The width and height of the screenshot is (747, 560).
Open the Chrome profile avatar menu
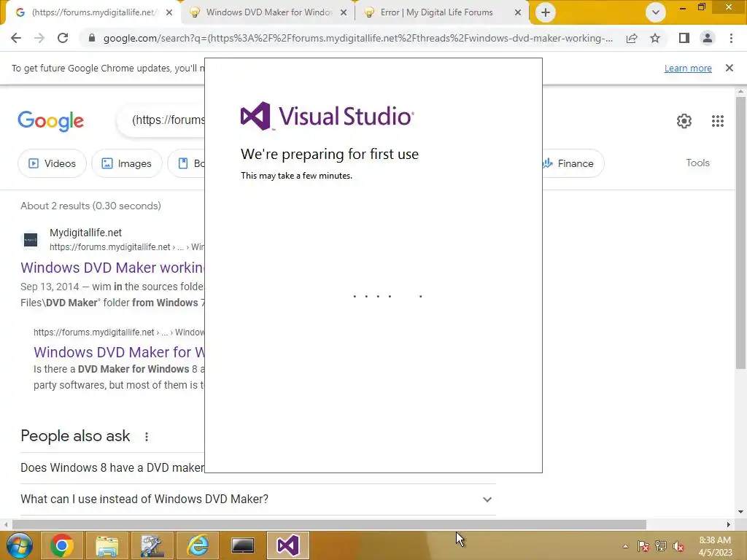tap(708, 38)
